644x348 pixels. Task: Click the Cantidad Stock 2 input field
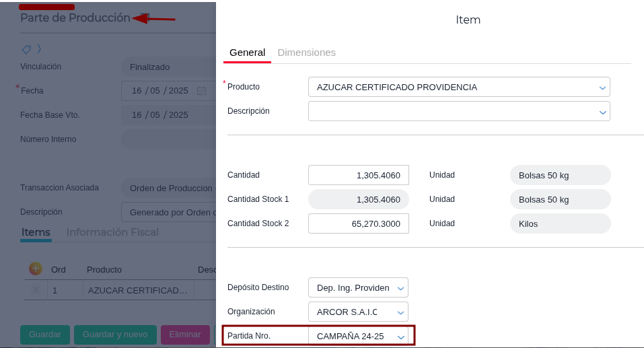(358, 223)
